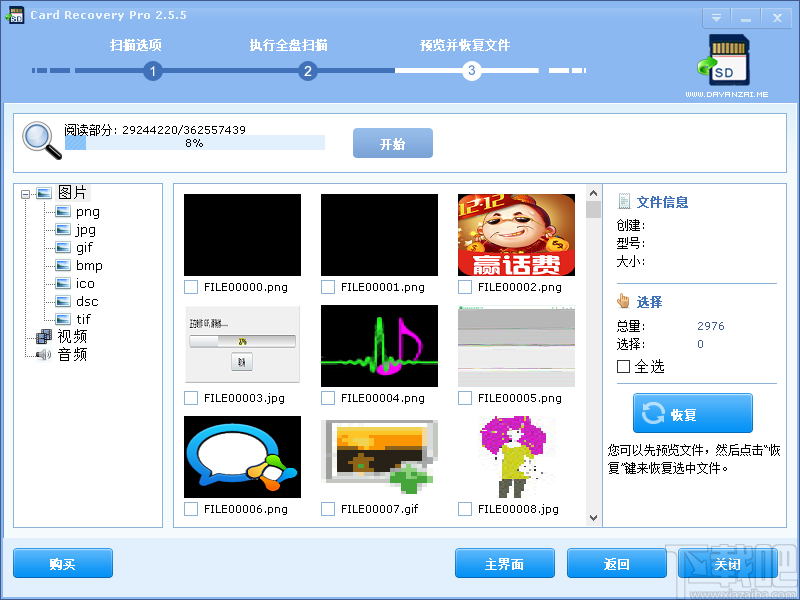Viewport: 800px width, 600px height.
Task: Tick the checkbox for FILE00006.png
Action: click(x=191, y=509)
